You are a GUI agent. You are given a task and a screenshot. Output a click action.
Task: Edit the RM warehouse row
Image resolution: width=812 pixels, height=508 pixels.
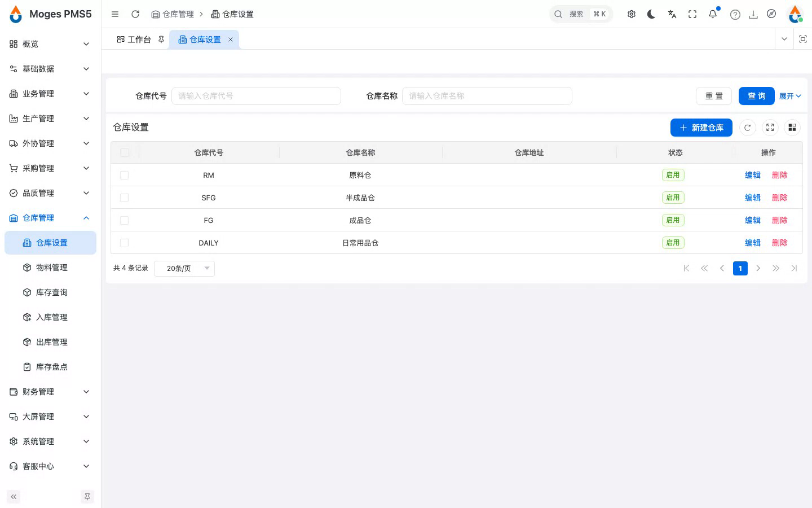[753, 175]
